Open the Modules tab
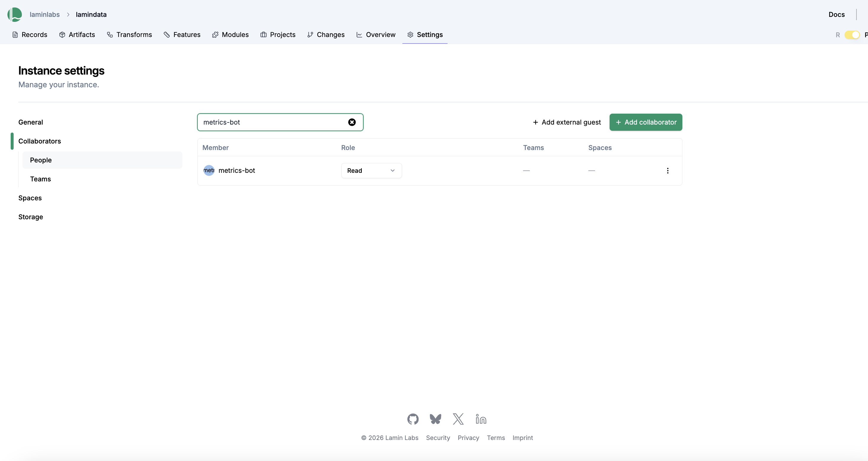Screen dimensions: 868x461 coord(231,35)
